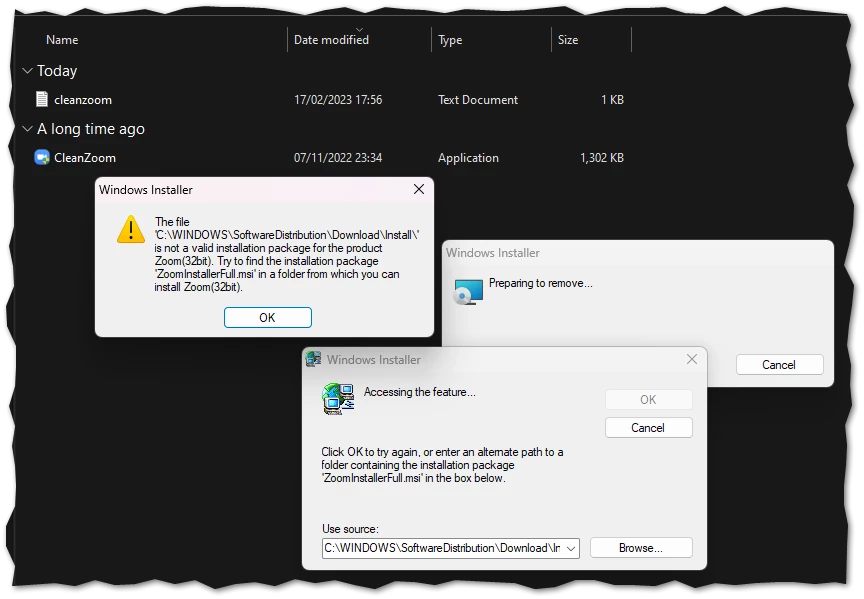Sort by the Size column header
The width and height of the screenshot is (864, 599).
(x=568, y=40)
